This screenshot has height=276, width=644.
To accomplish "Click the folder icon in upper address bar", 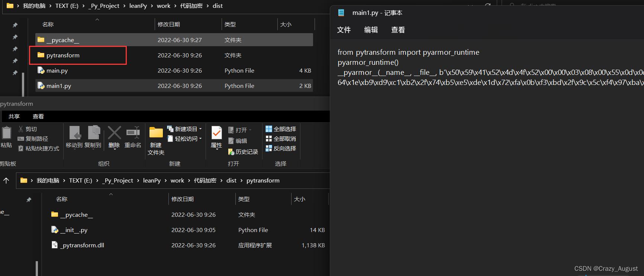I will tap(10, 6).
